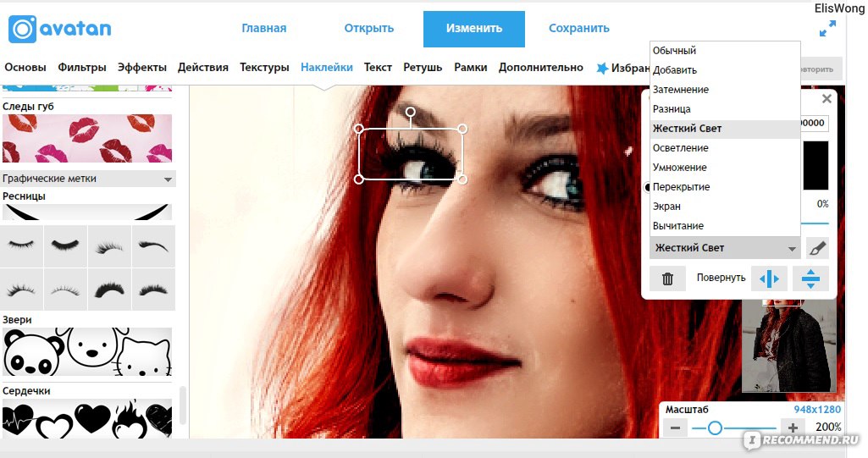Toggle fullscreen with the expand arrows icon
Viewport: 868px width, 458px height.
[x=827, y=28]
